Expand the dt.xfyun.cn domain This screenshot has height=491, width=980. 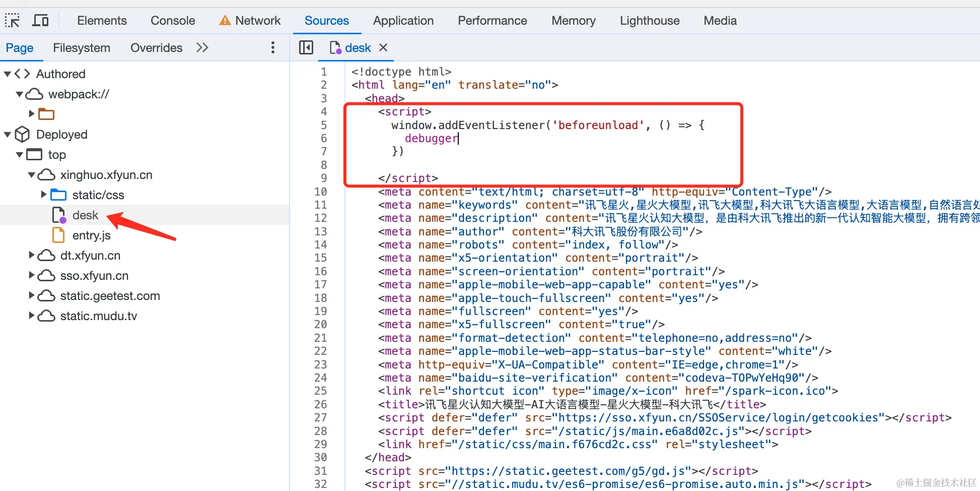pyautogui.click(x=32, y=255)
